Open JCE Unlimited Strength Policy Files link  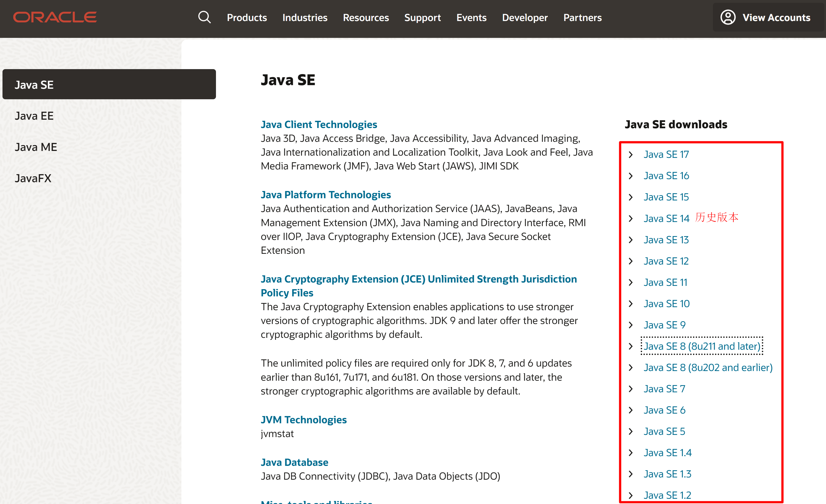pyautogui.click(x=419, y=286)
